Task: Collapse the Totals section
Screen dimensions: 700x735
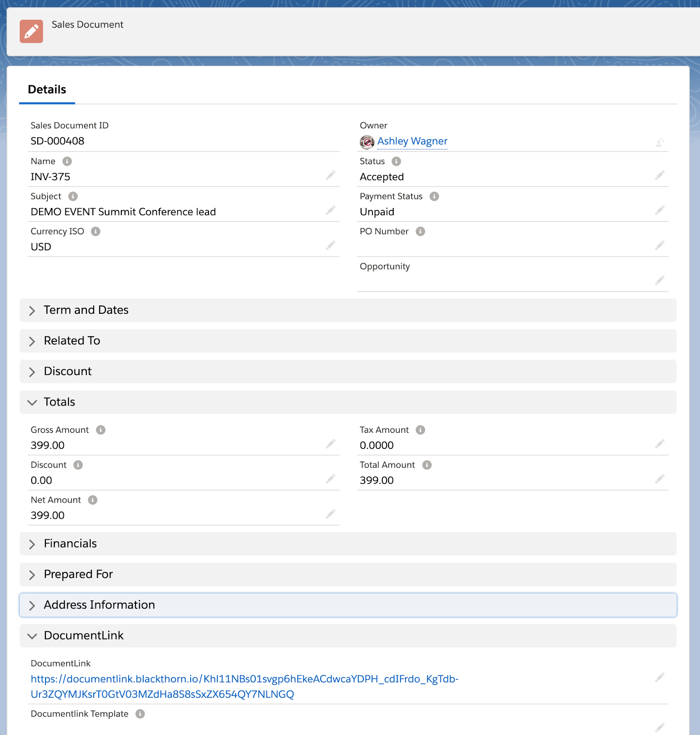Action: 348,402
